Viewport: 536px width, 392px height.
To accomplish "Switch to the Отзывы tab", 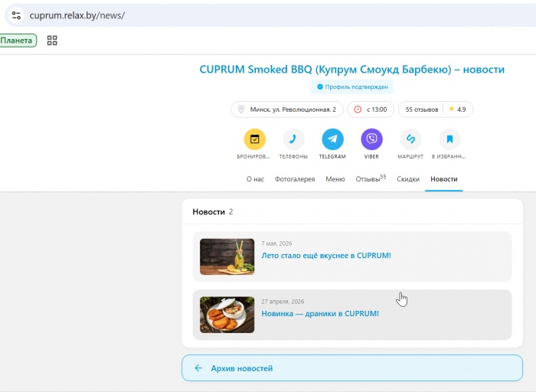I will click(x=371, y=178).
